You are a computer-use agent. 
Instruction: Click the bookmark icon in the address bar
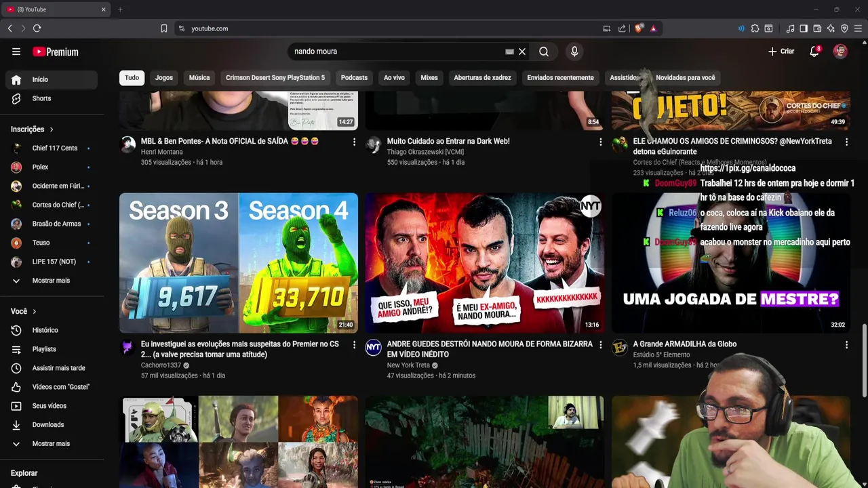point(164,28)
